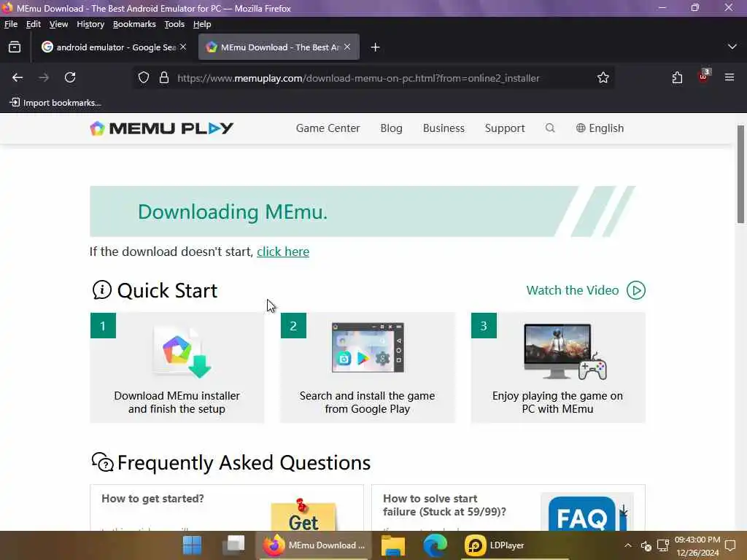Click the Import bookmarks toolbar button
The height and width of the screenshot is (560, 747).
tap(55, 102)
